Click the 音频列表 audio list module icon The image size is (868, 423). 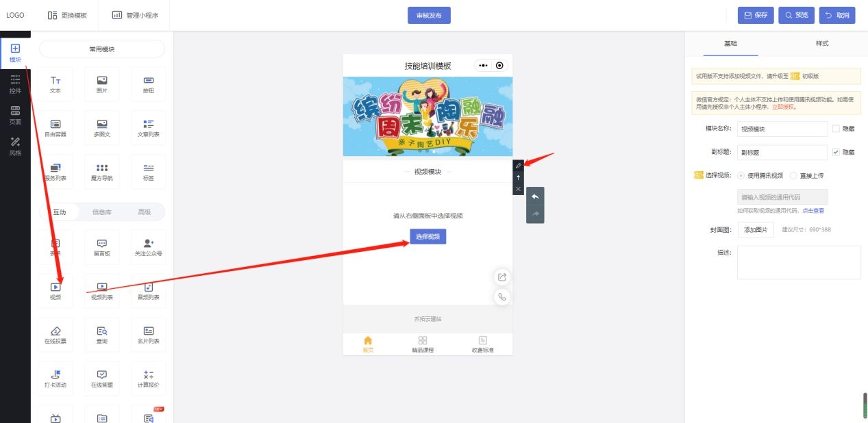(x=147, y=289)
